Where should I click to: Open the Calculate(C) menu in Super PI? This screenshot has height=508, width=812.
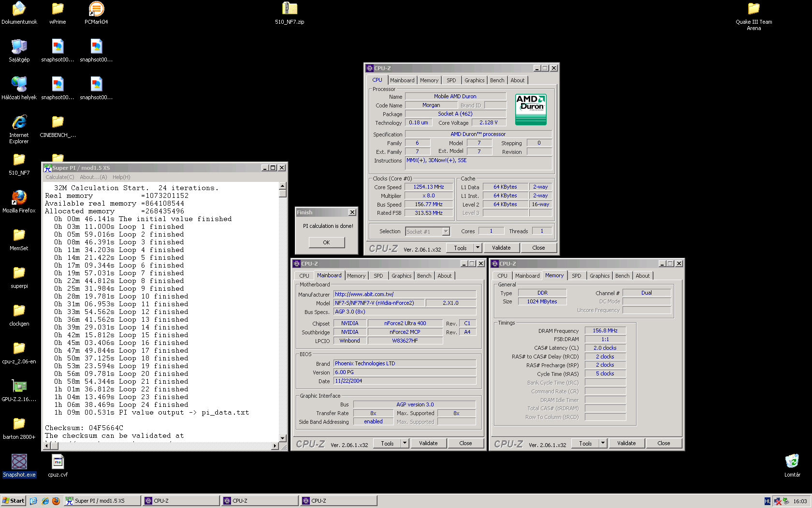tap(60, 177)
